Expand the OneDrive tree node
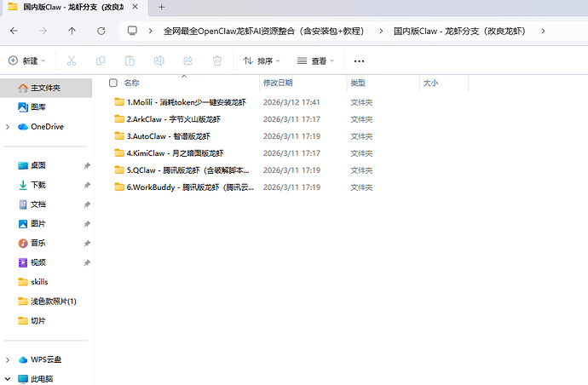This screenshot has height=385, width=588. [x=8, y=127]
